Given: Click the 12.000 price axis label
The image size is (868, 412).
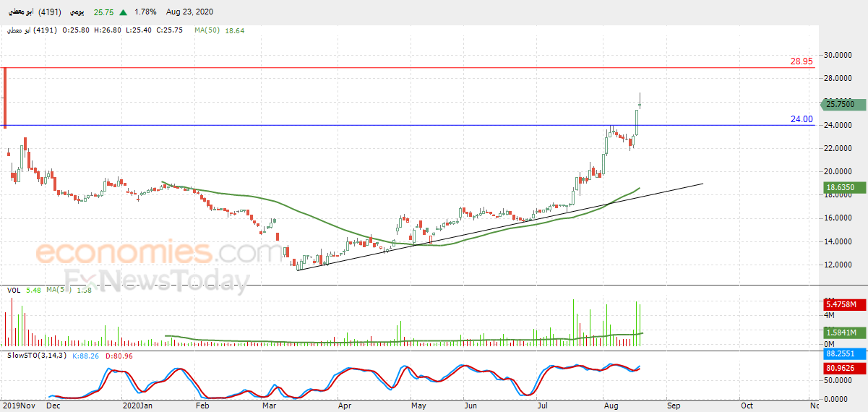Looking at the screenshot, I should (x=838, y=265).
